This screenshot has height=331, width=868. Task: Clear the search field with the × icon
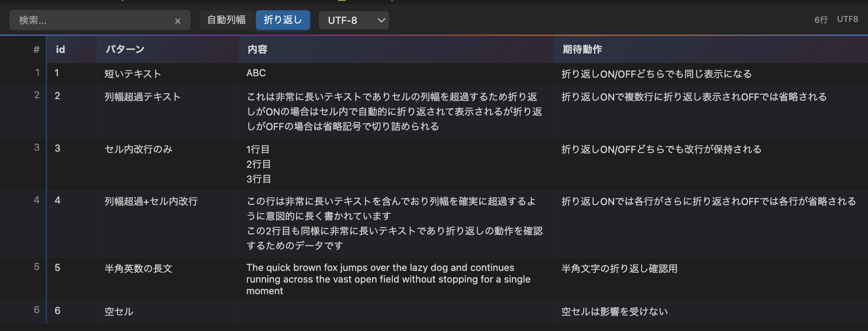[x=178, y=20]
